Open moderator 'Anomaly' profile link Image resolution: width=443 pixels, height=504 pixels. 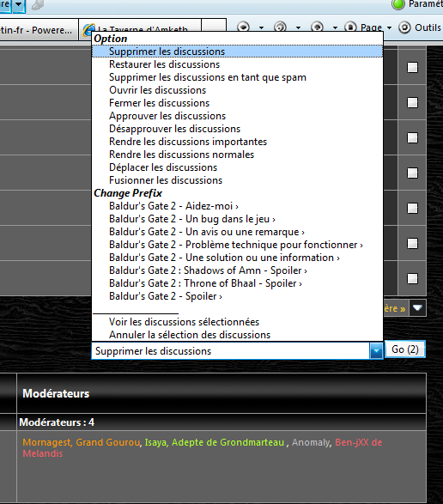point(311,442)
